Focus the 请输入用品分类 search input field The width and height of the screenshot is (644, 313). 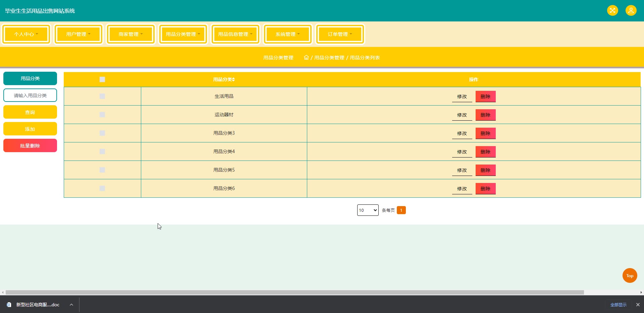point(30,96)
